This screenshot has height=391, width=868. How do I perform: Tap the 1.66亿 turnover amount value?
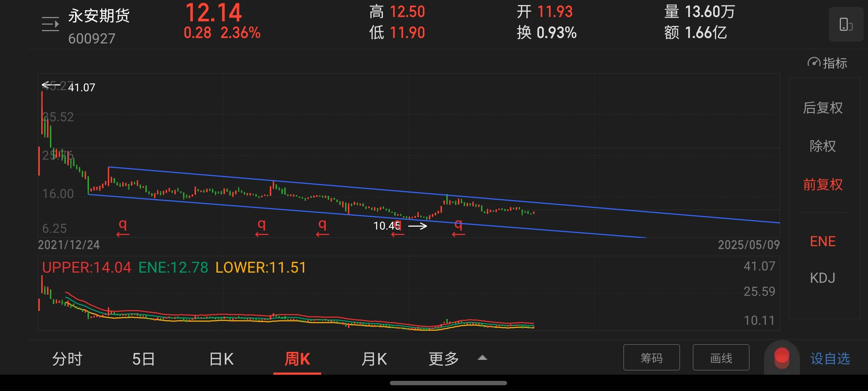coord(706,33)
